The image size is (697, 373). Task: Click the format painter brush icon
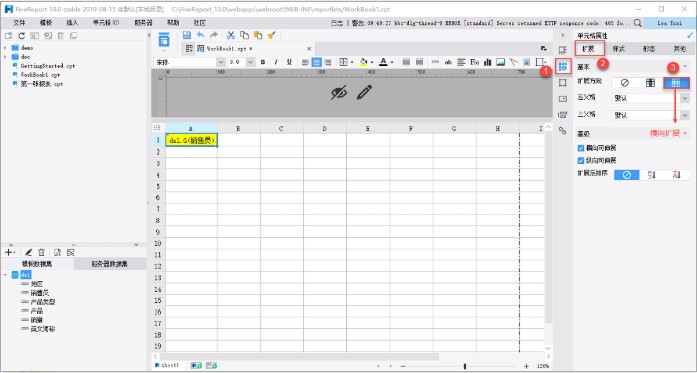(271, 35)
